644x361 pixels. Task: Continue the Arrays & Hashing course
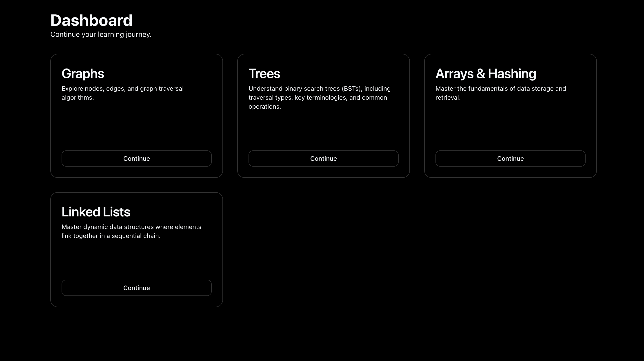point(510,158)
